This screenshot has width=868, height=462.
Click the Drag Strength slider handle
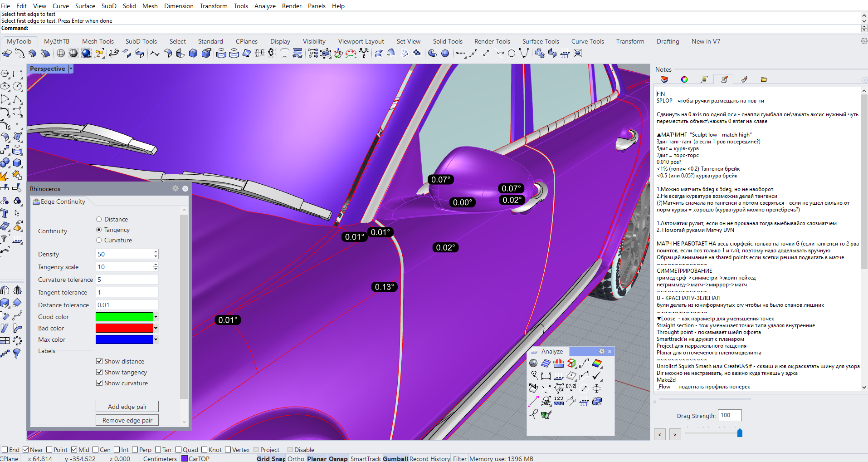(740, 433)
